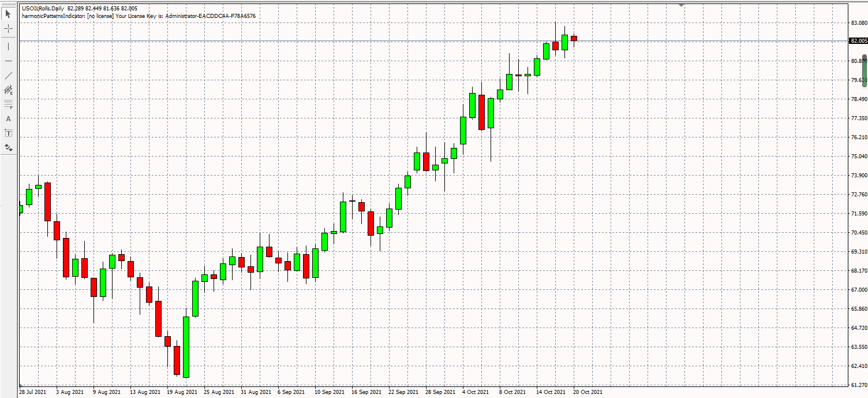Click the 72.760 price scale value
The image size is (868, 398).
pyautogui.click(x=859, y=195)
